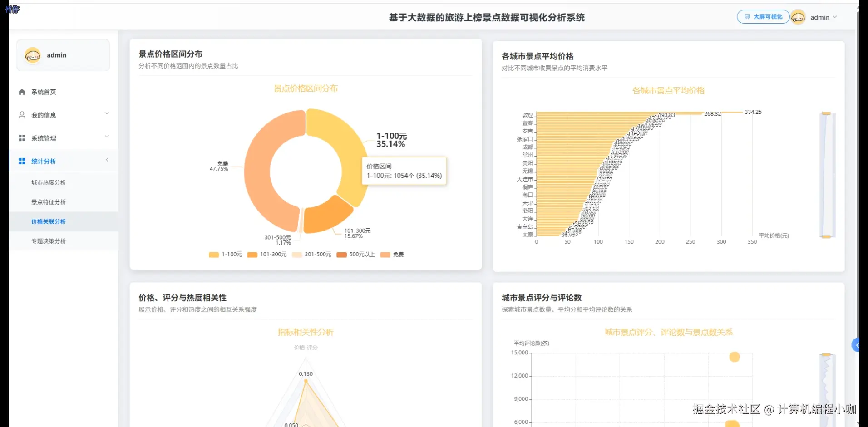Click the blue grid icon beside 统计分析
868x427 pixels.
pos(22,161)
